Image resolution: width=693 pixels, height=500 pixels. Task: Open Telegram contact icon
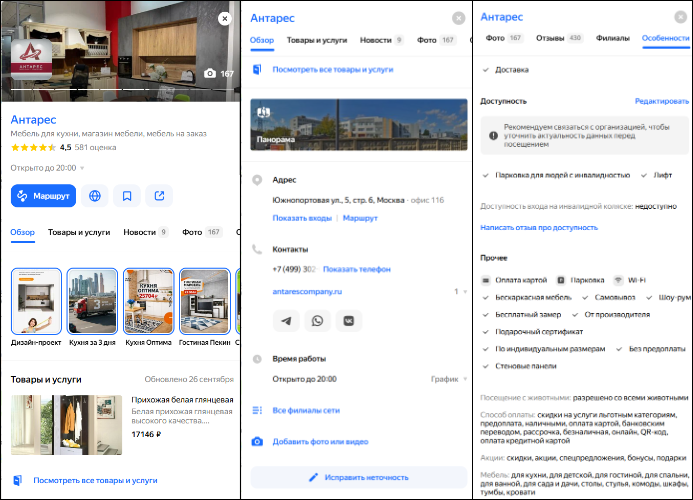[x=286, y=321]
